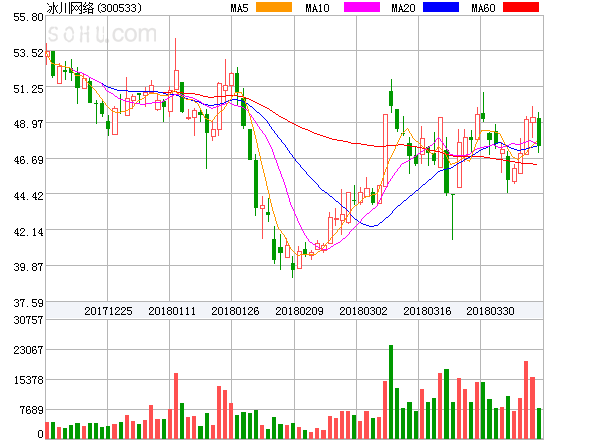
Task: Click the MA20 legend label
Action: coord(403,8)
